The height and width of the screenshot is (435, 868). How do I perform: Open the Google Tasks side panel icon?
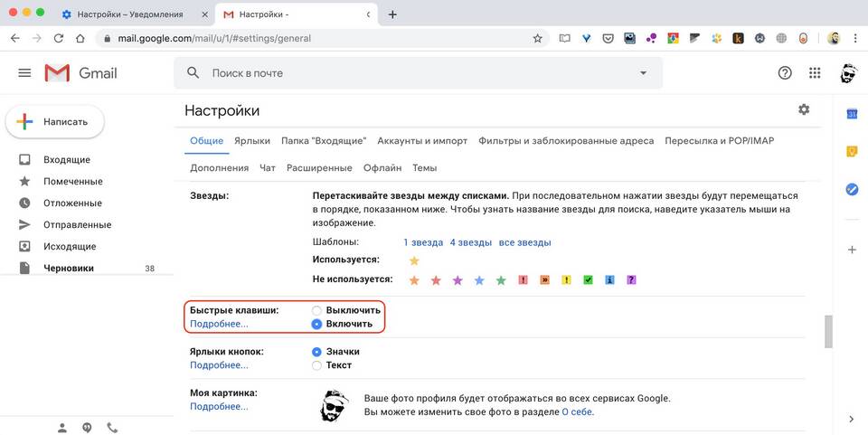[852, 190]
